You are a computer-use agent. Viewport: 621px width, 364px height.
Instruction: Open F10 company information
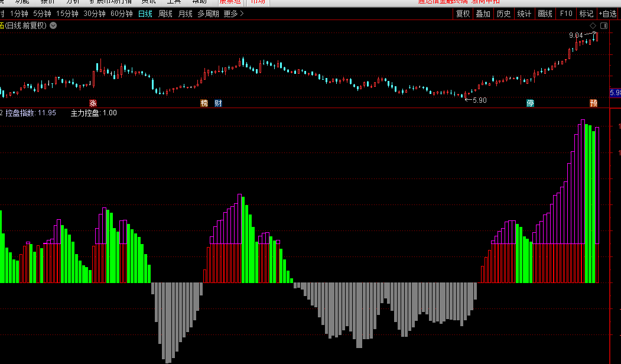566,14
